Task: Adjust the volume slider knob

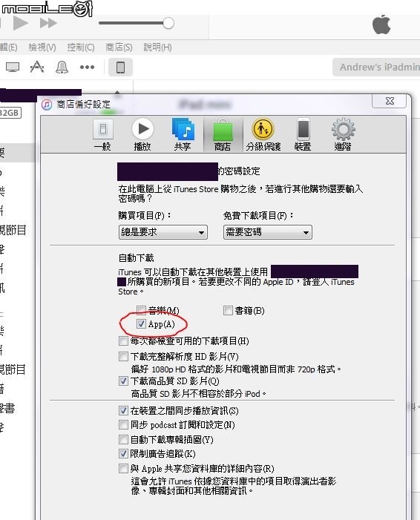Action: coord(168,23)
